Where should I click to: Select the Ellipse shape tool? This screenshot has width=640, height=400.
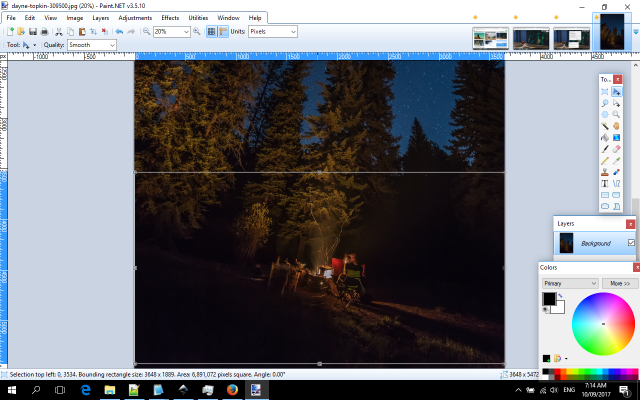tap(605, 206)
